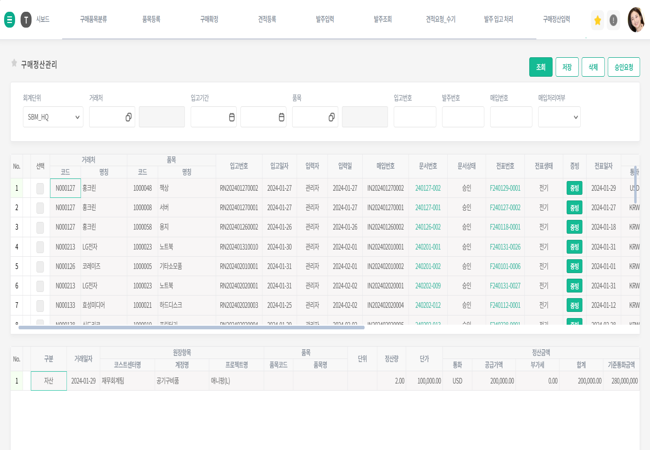Check the selection box for row 1

(x=40, y=188)
